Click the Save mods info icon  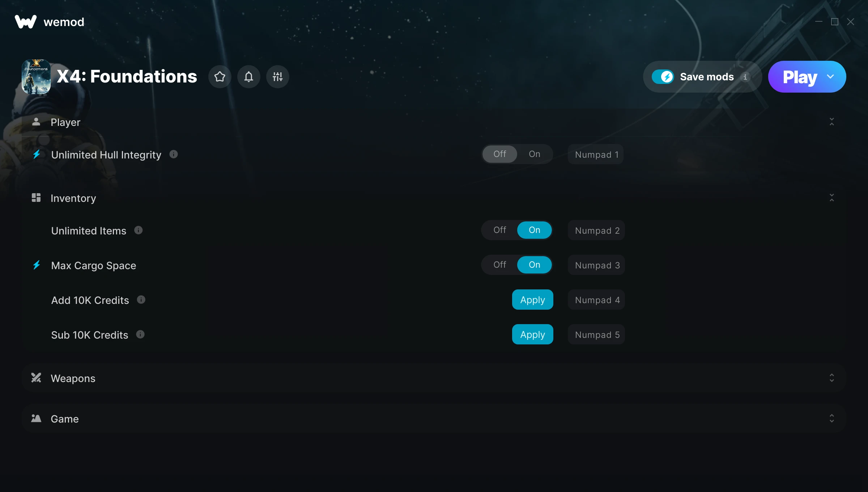pos(745,77)
